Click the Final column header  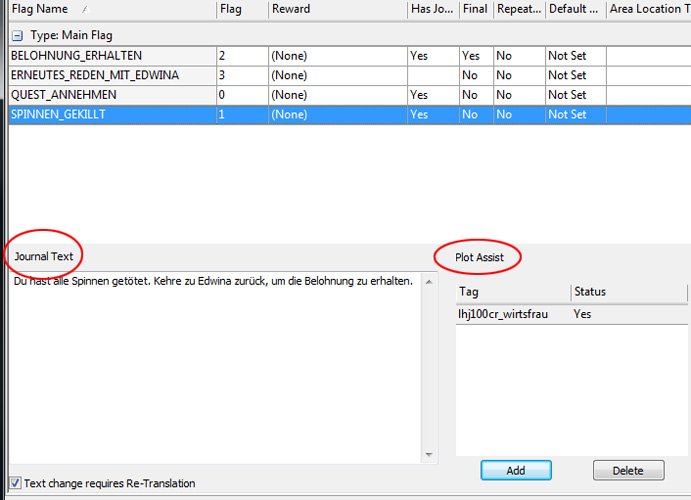pyautogui.click(x=474, y=9)
